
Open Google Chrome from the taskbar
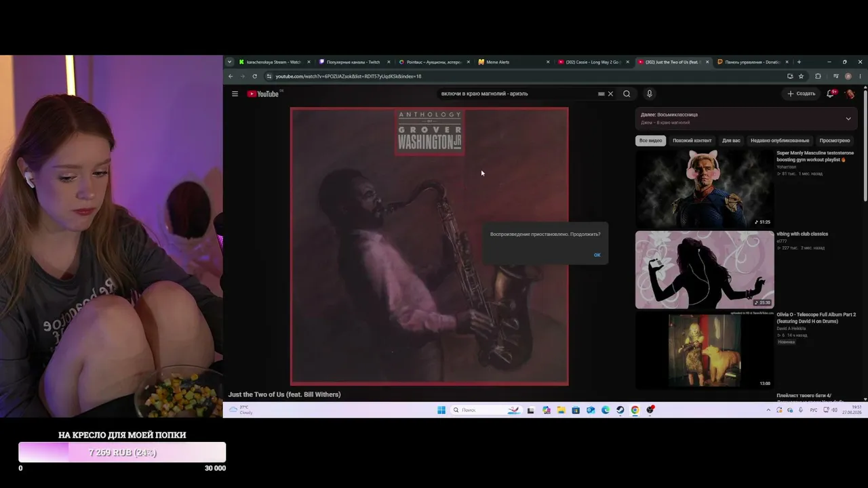coord(635,409)
